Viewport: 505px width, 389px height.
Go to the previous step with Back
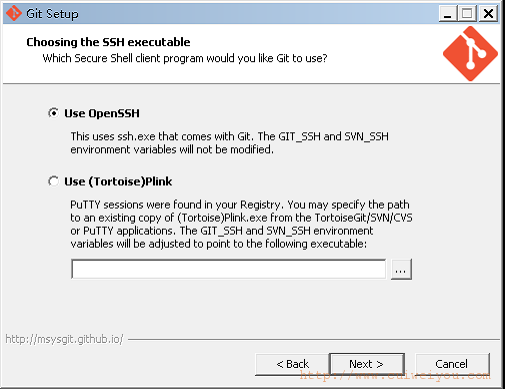(x=292, y=364)
